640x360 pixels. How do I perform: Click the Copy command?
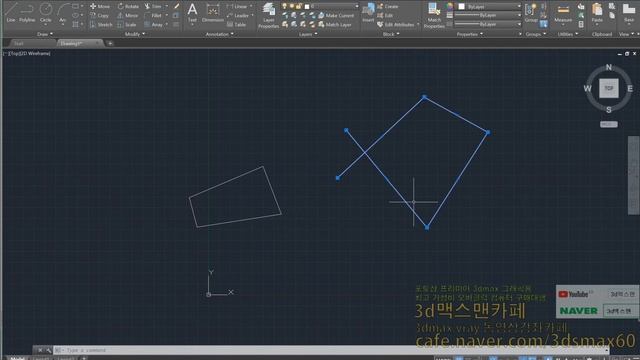[99, 16]
